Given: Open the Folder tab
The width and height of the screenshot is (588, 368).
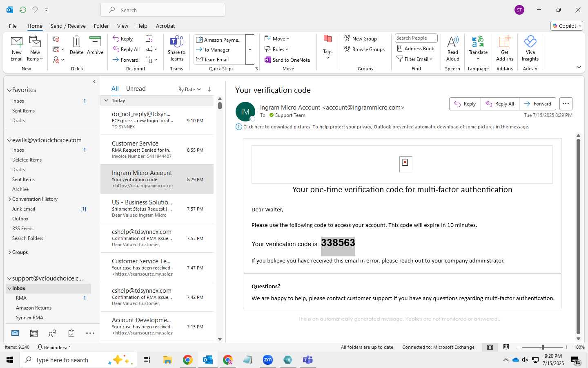Looking at the screenshot, I should tap(101, 26).
